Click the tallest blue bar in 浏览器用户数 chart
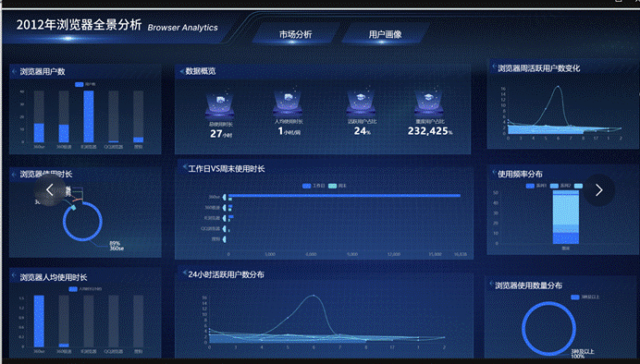Image resolution: width=640 pixels, height=364 pixels. [x=89, y=116]
